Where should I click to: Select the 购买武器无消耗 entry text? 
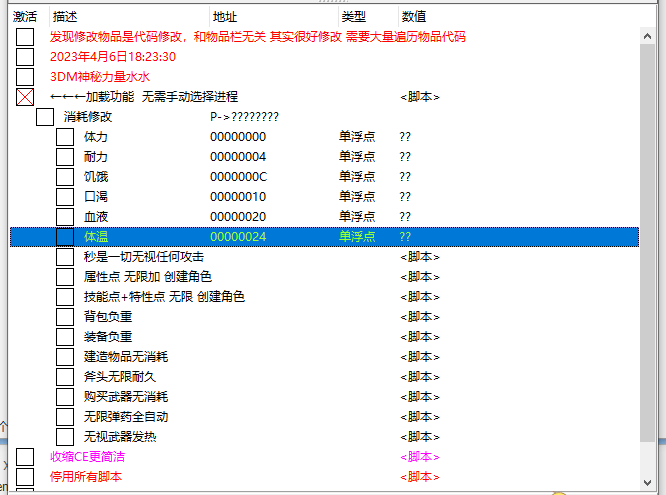click(126, 397)
